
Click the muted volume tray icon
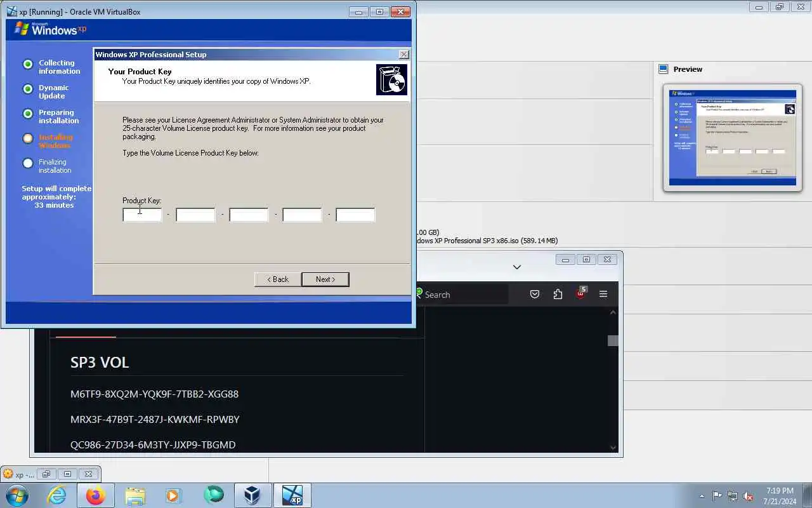[x=749, y=496]
